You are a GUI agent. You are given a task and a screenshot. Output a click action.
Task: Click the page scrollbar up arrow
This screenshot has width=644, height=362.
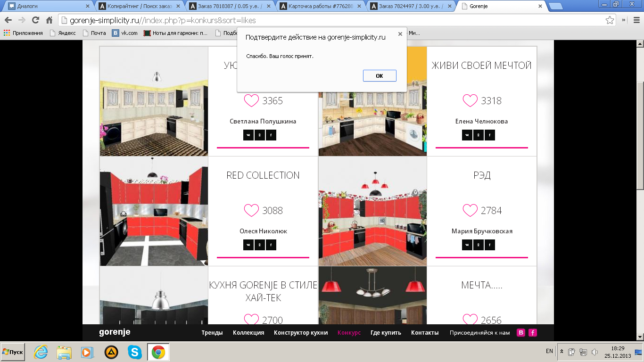[640, 44]
